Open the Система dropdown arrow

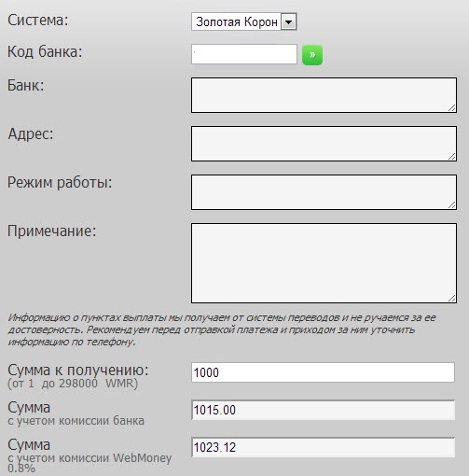point(288,21)
